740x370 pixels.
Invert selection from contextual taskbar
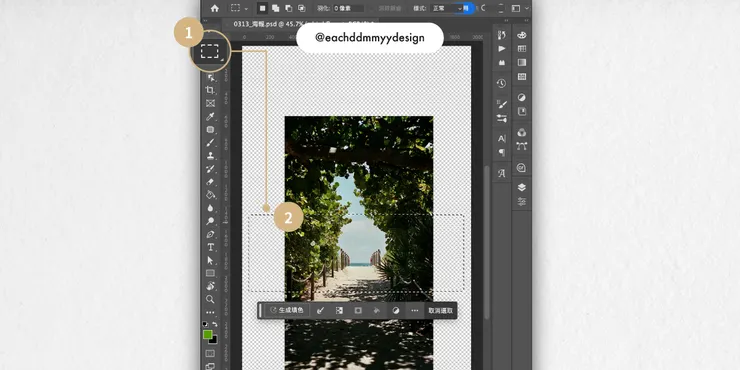point(339,311)
